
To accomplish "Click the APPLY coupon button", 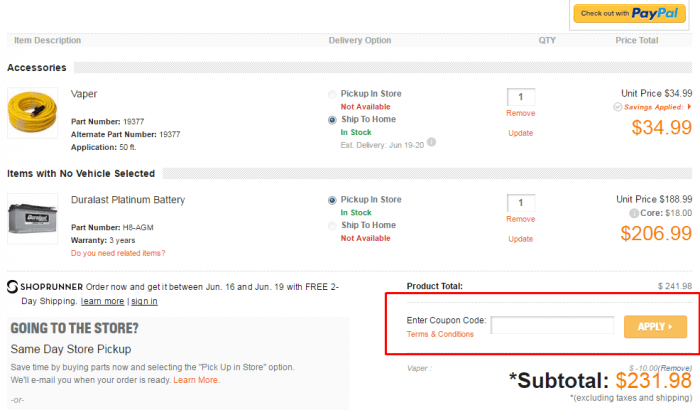I will click(655, 326).
